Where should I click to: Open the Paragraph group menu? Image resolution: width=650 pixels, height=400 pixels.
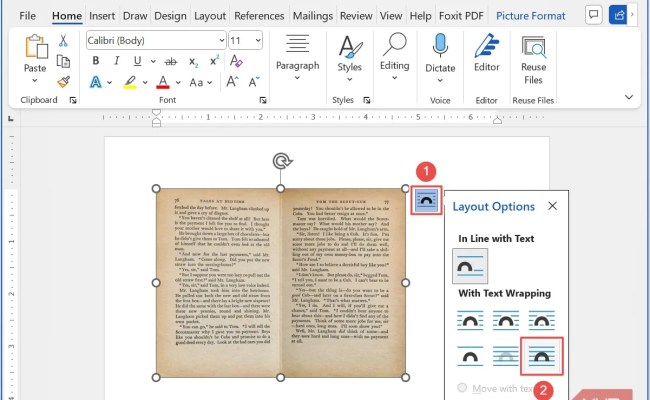click(x=298, y=58)
